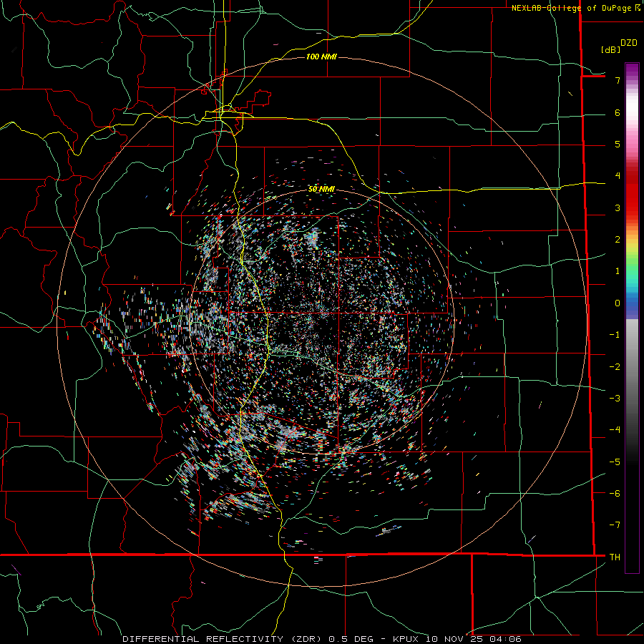Click the DZD legend title
The height and width of the screenshot is (644, 644).
coord(629,43)
